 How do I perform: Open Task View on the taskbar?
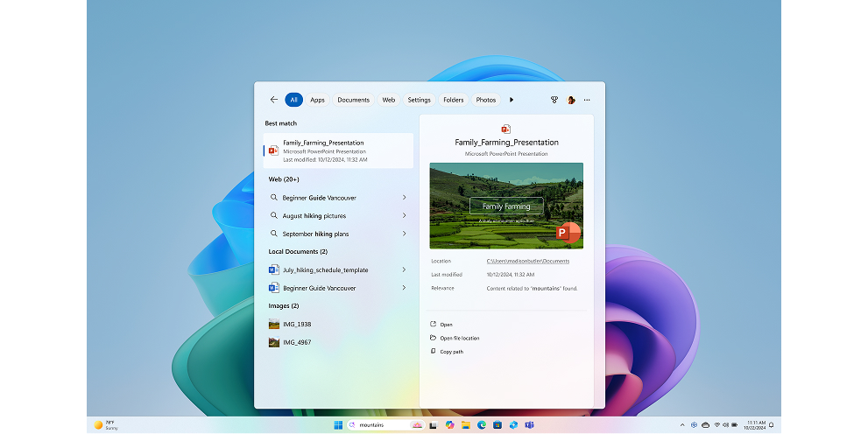point(434,424)
